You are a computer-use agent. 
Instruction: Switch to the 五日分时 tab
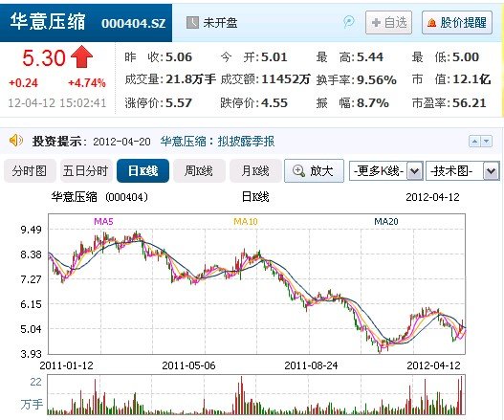85,170
